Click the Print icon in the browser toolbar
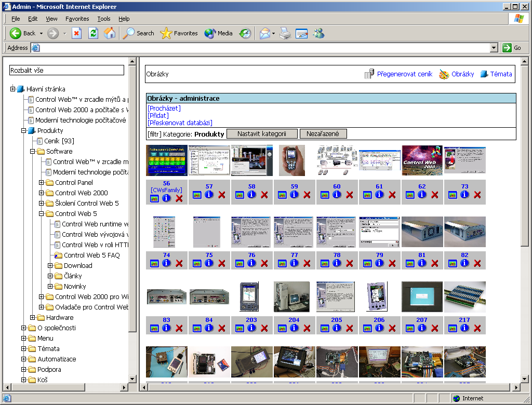 tap(285, 33)
